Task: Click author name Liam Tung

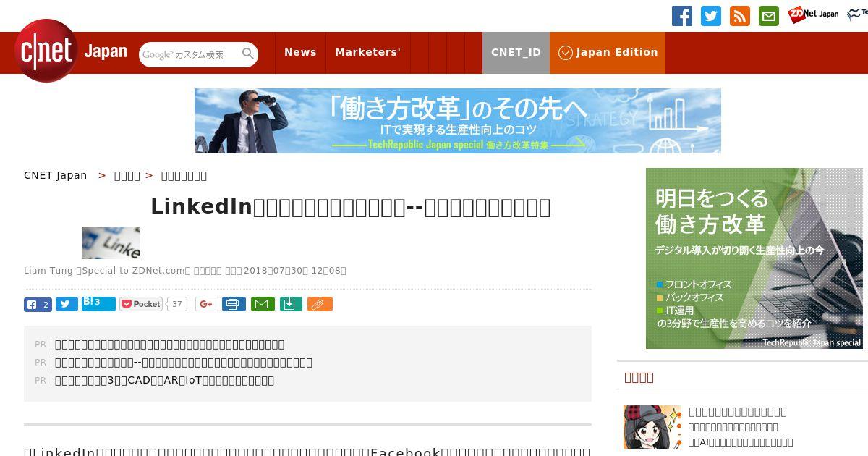Action: pyautogui.click(x=48, y=271)
